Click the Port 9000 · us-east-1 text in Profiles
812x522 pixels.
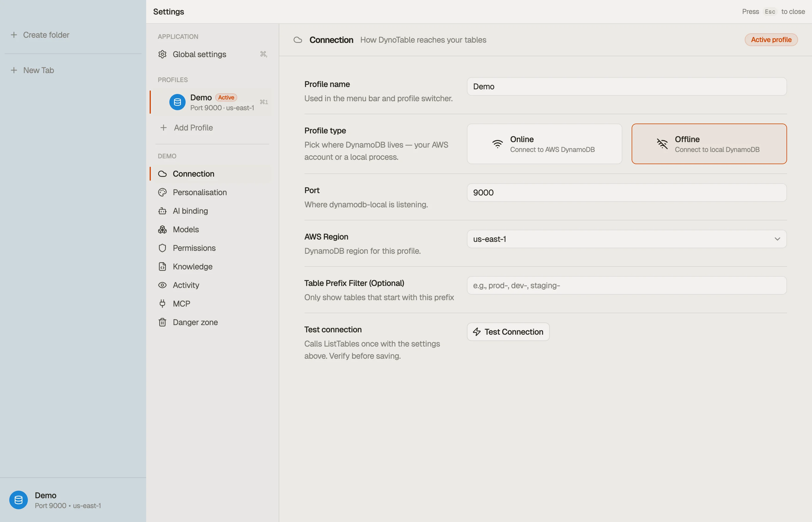pos(222,108)
